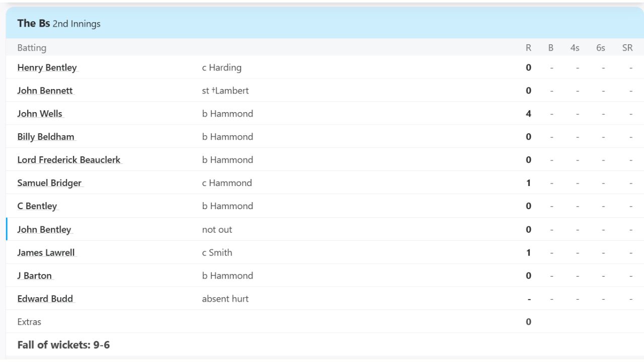Open Henry Bentley's player profile
The image size is (644, 362).
(x=47, y=67)
